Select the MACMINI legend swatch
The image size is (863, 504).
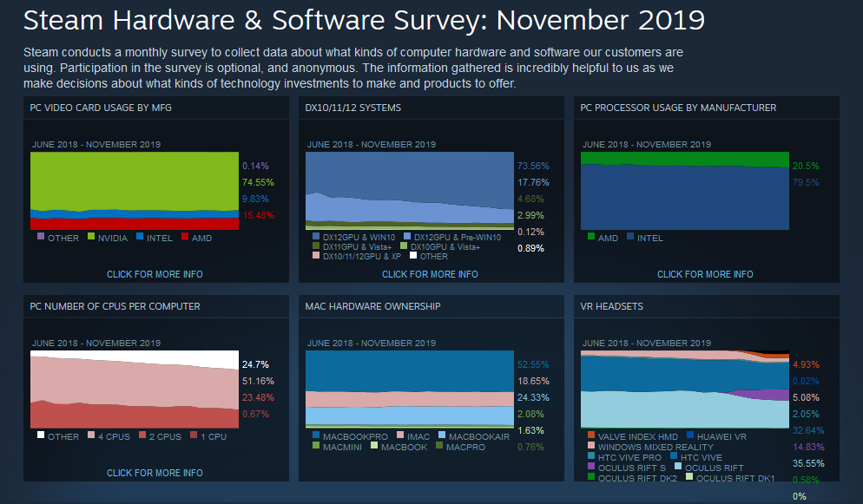pos(316,445)
